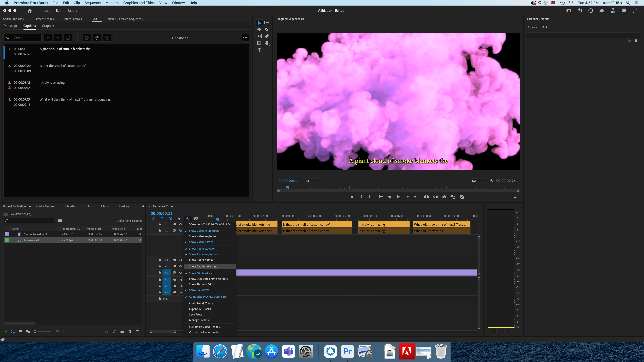Enable Show Caption Warning option

(x=203, y=266)
